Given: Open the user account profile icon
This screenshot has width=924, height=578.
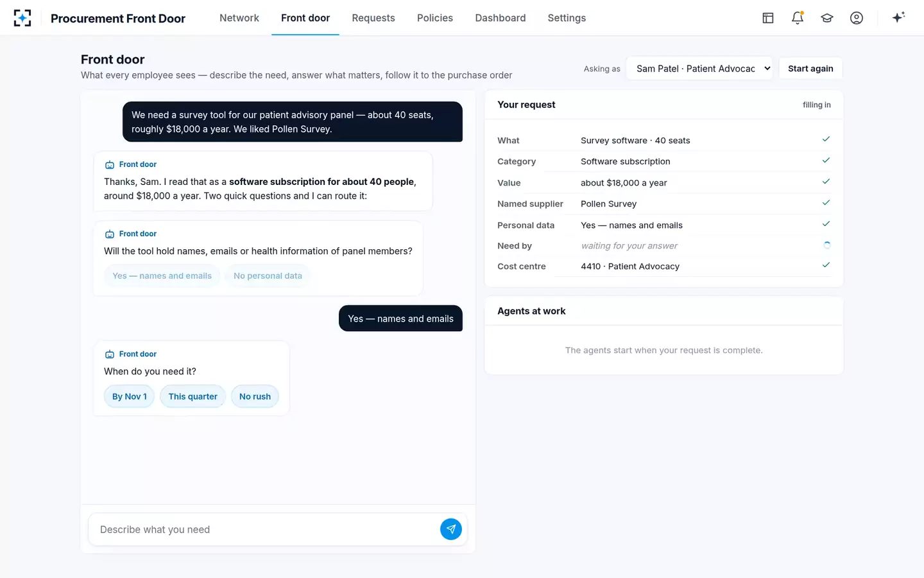Looking at the screenshot, I should (857, 18).
